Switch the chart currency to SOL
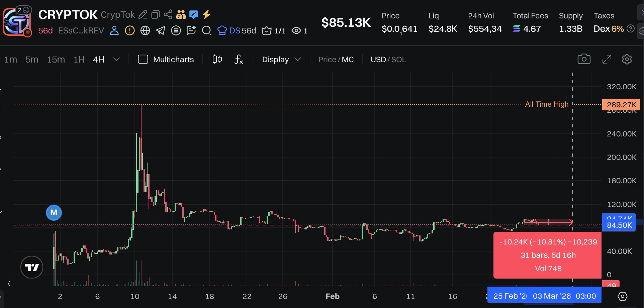The width and height of the screenshot is (644, 308). coord(398,60)
